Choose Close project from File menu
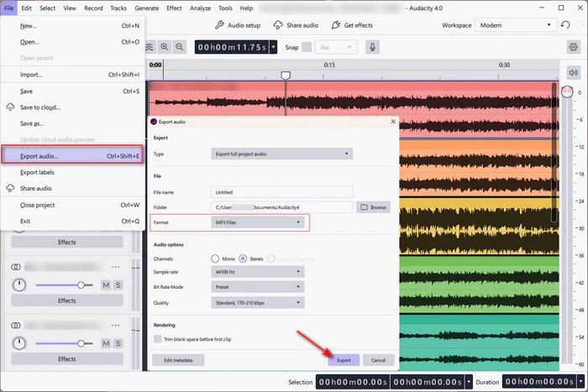 coord(72,205)
